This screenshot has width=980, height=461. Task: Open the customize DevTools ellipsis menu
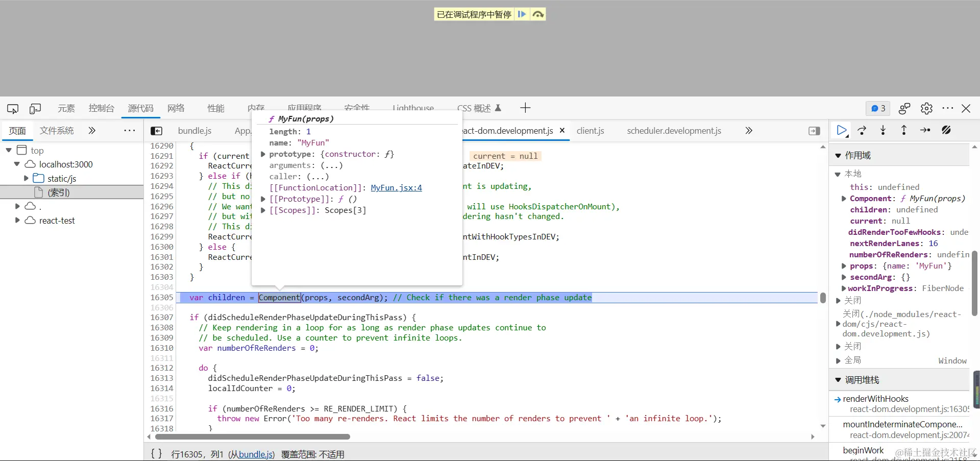[948, 108]
